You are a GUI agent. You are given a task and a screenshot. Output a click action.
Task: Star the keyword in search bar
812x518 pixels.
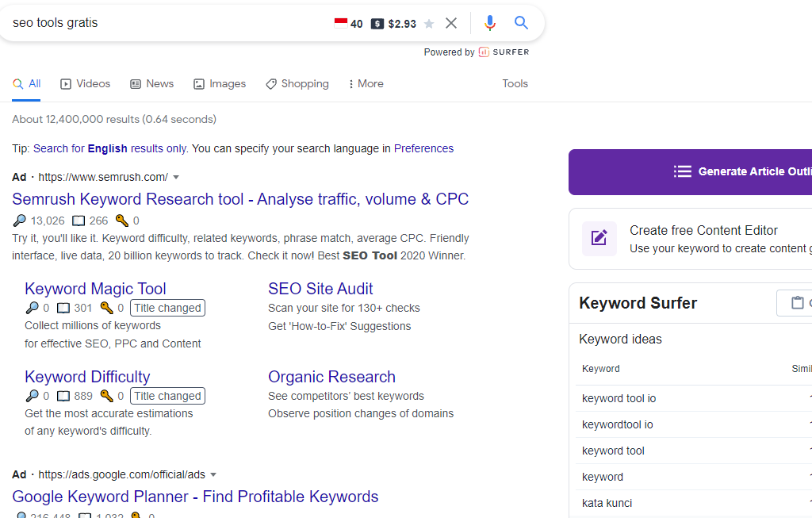429,24
